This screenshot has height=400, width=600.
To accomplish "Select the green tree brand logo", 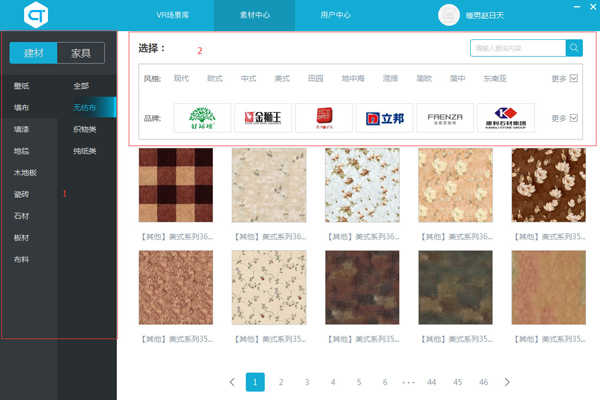I will pyautogui.click(x=202, y=118).
